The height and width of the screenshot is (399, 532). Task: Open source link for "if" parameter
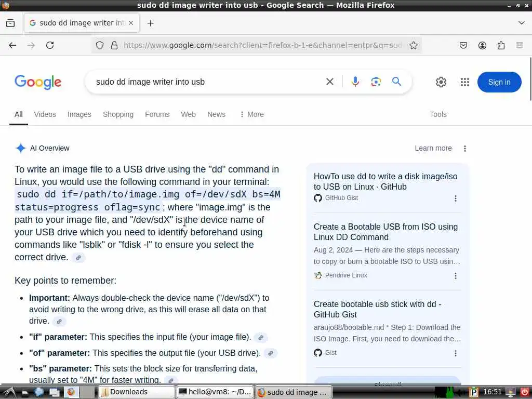pyautogui.click(x=261, y=338)
